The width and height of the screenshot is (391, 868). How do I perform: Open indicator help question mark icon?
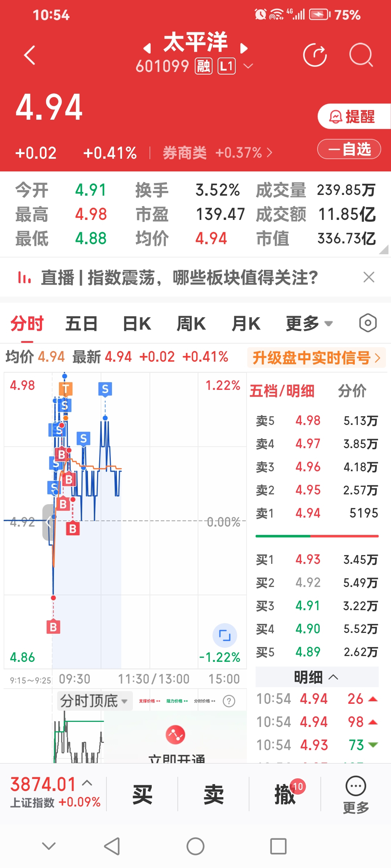[229, 701]
